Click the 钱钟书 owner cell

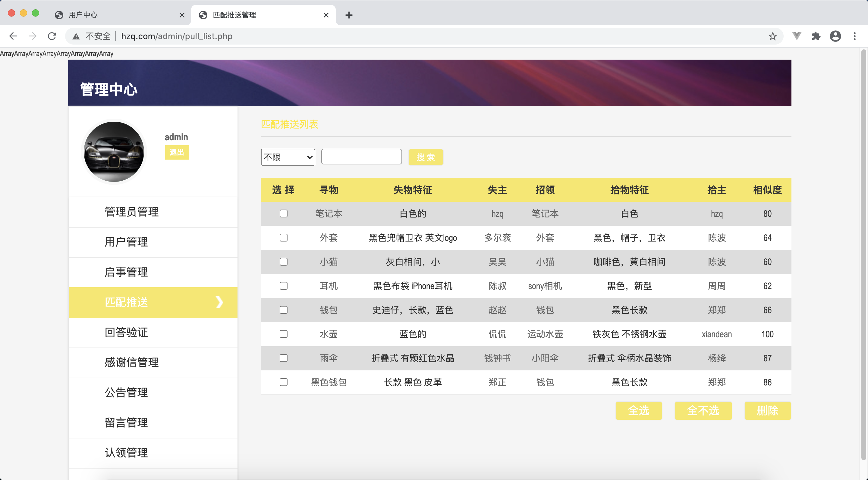pos(497,358)
